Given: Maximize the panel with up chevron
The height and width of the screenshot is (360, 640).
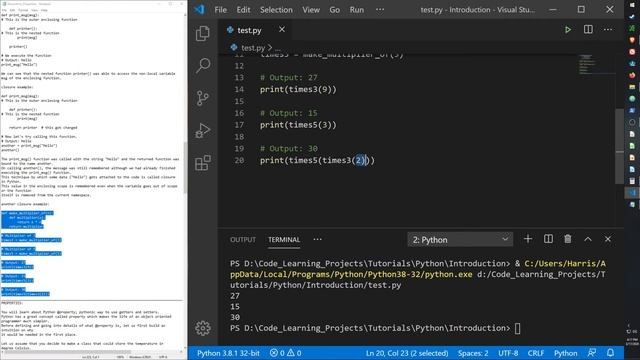Looking at the screenshot, I should 588,239.
